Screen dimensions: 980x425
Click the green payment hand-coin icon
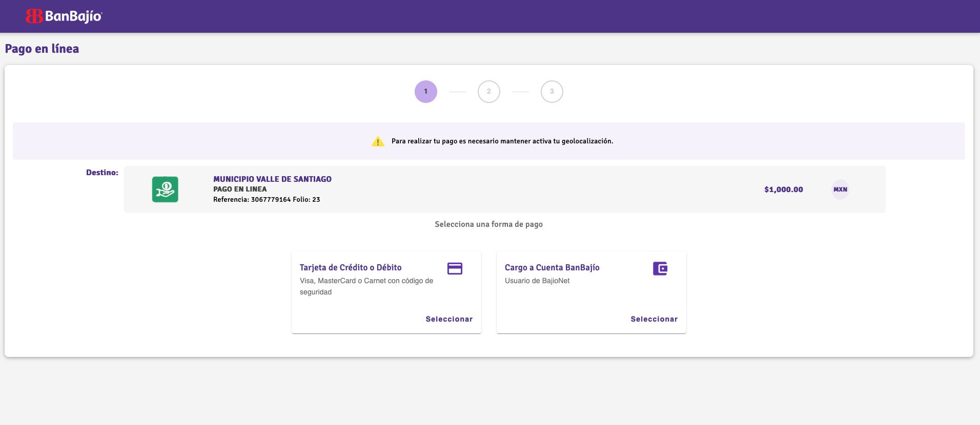[x=165, y=189]
